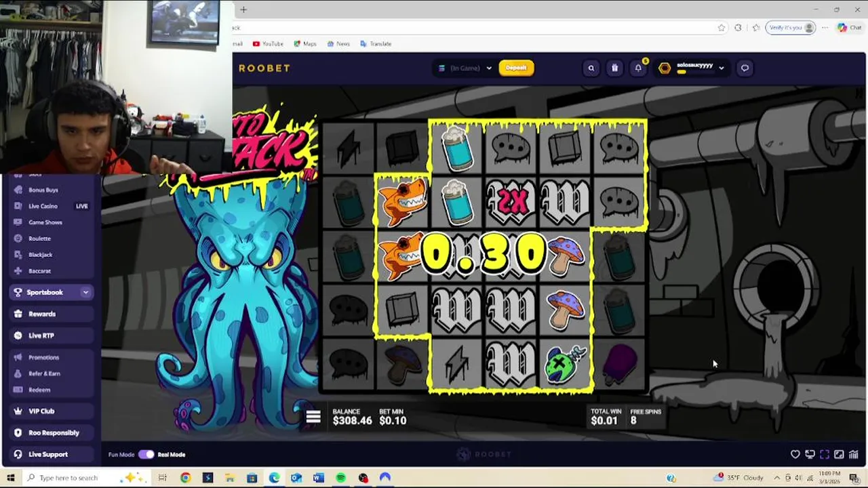Click the browser extensions refresh icon
This screenshot has width=868, height=488.
tap(738, 28)
